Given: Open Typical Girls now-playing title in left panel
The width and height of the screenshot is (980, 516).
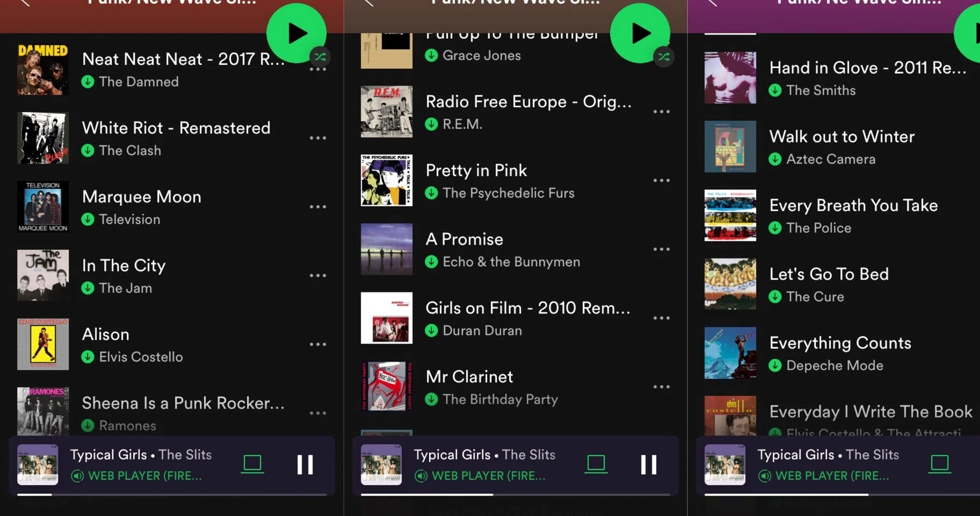Looking at the screenshot, I should pos(108,455).
